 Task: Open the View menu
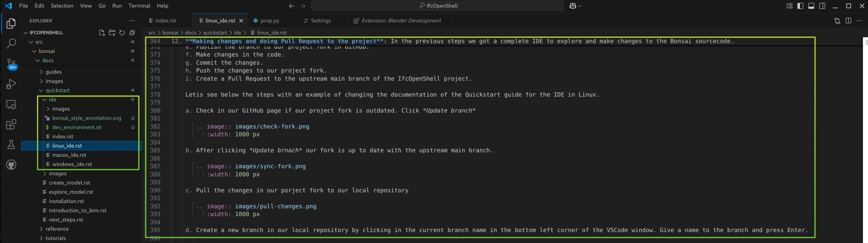[x=86, y=6]
